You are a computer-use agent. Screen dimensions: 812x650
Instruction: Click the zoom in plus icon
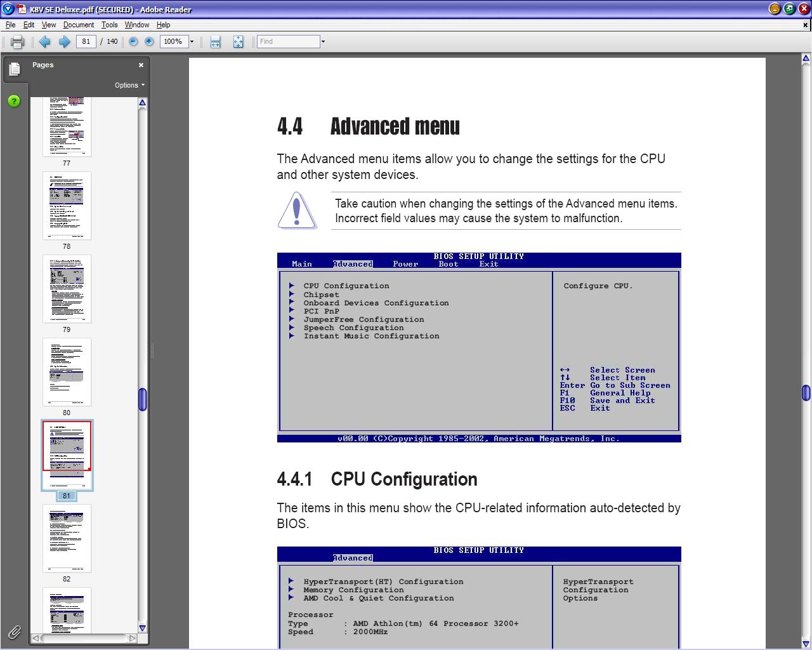(149, 41)
